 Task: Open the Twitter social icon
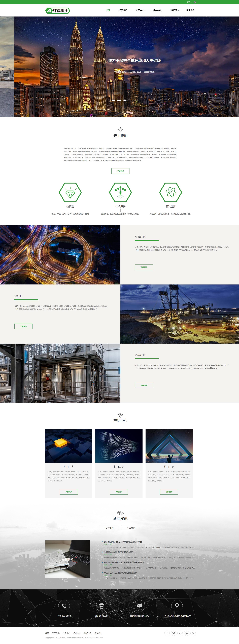(x=173, y=633)
